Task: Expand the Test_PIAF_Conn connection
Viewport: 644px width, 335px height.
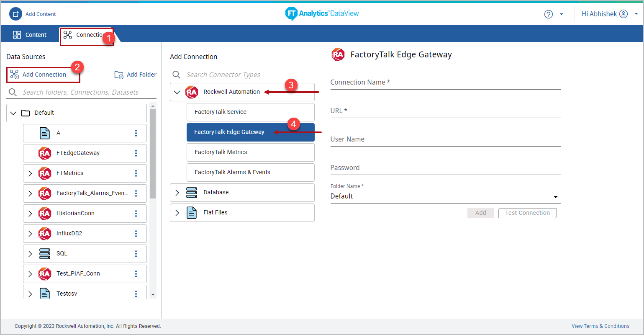Action: click(x=30, y=274)
